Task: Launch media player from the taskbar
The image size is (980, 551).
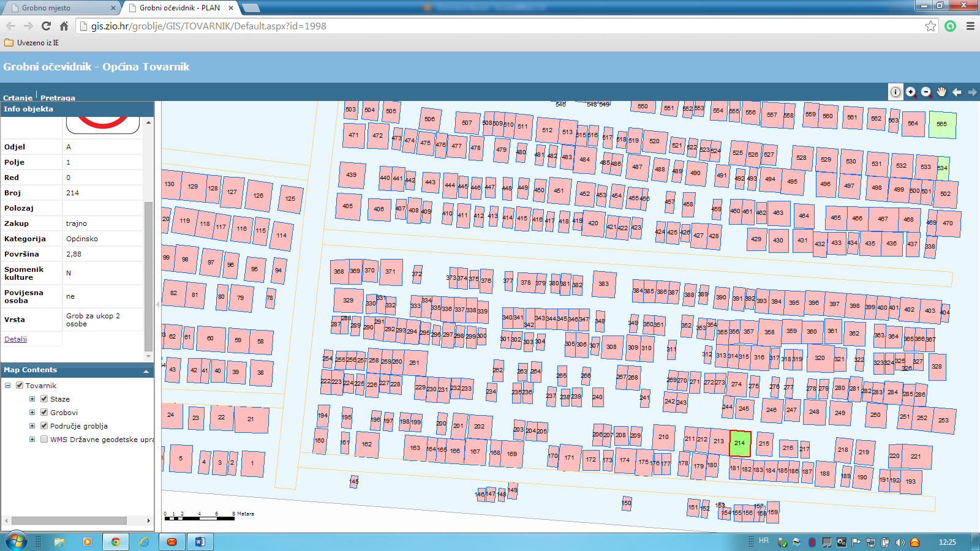Action: click(x=88, y=542)
